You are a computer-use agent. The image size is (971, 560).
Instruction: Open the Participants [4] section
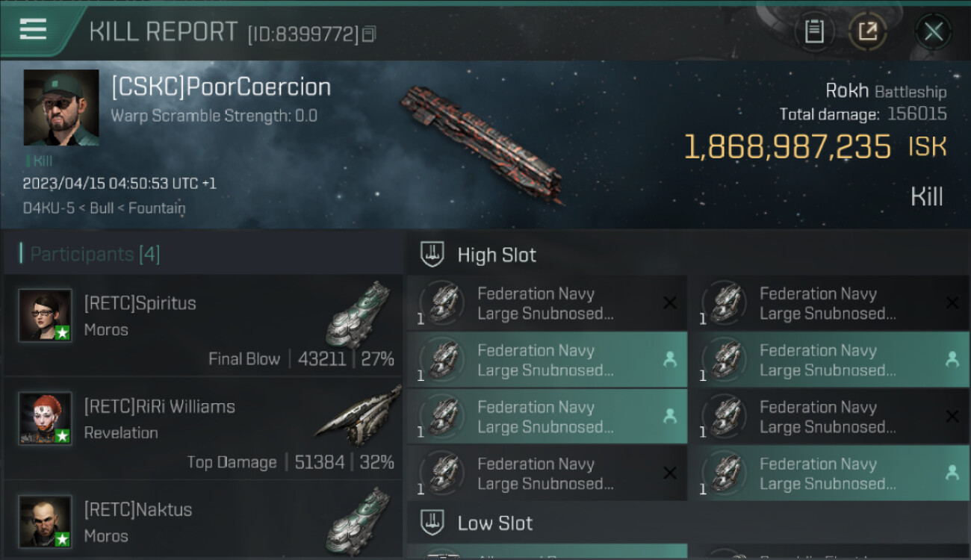95,255
